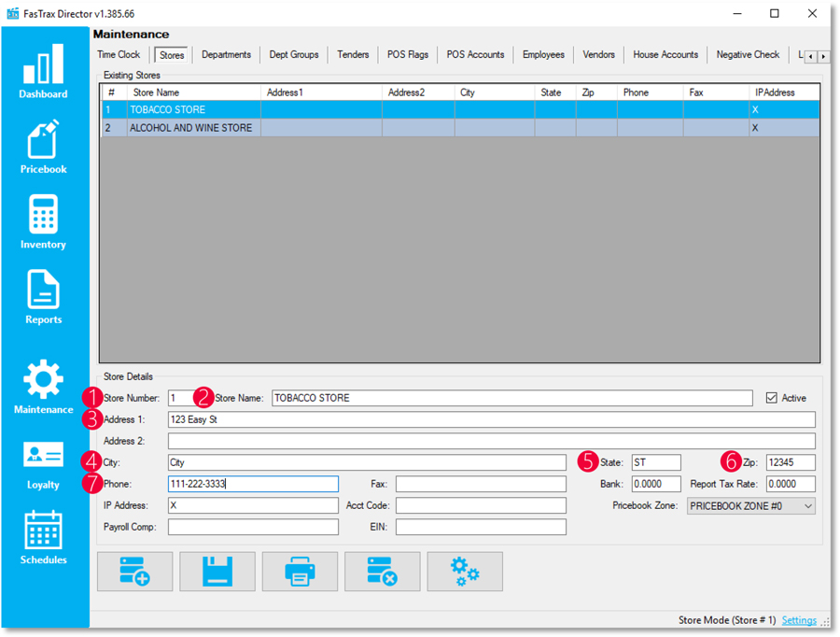The height and width of the screenshot is (637, 840).
Task: Click the State column header
Action: pos(555,92)
